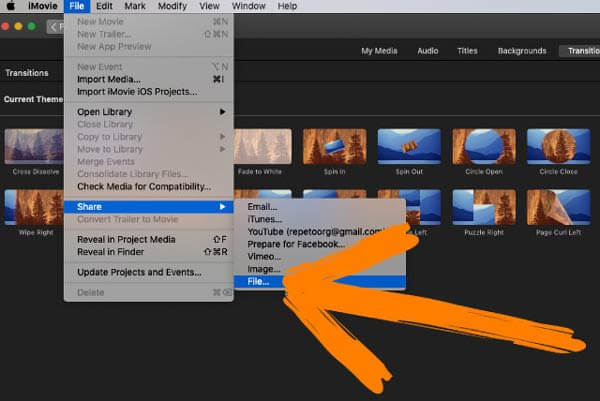
Task: Select Check Media for Compatibility...
Action: pyautogui.click(x=148, y=187)
